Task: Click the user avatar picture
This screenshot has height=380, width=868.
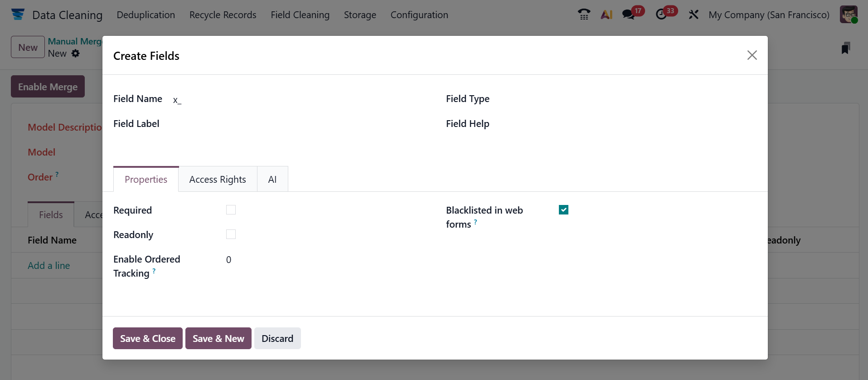Action: pos(848,15)
